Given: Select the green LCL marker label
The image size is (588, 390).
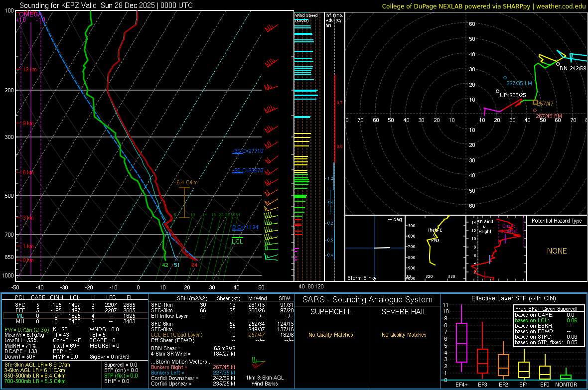Looking at the screenshot, I should tap(237, 242).
